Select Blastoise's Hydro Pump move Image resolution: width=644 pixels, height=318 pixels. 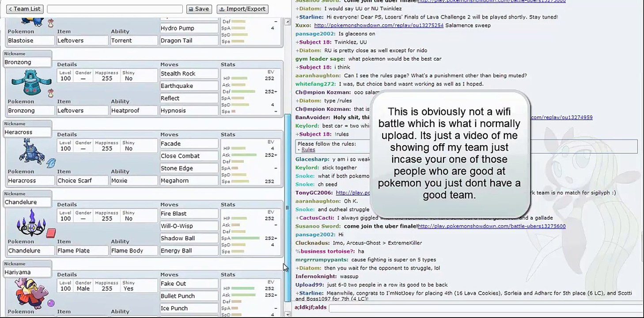click(x=189, y=28)
